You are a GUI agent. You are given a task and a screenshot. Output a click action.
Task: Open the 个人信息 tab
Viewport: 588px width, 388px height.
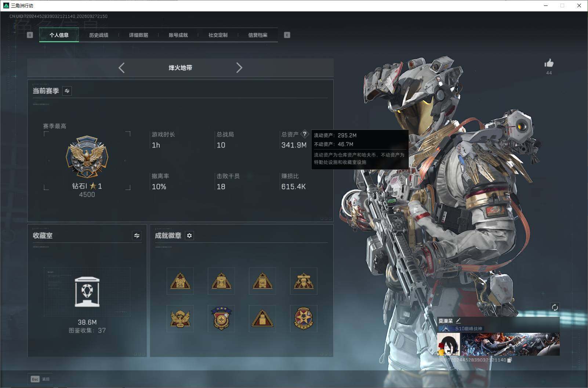pos(59,35)
